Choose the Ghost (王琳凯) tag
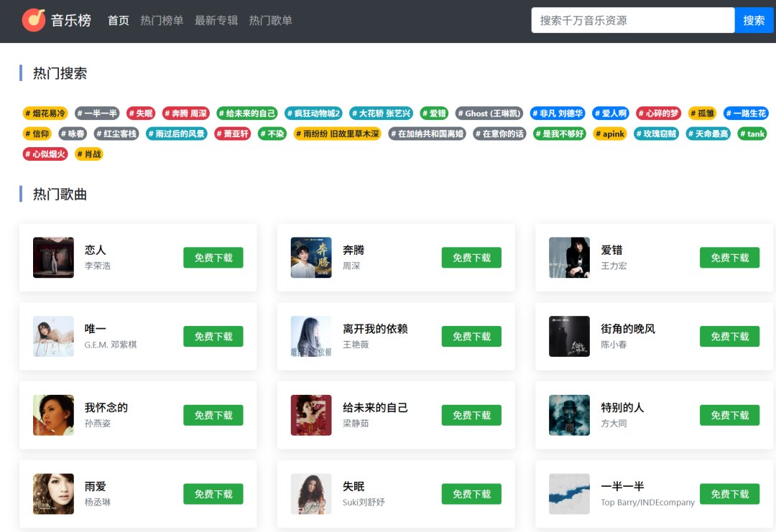This screenshot has width=776, height=532. 489,113
